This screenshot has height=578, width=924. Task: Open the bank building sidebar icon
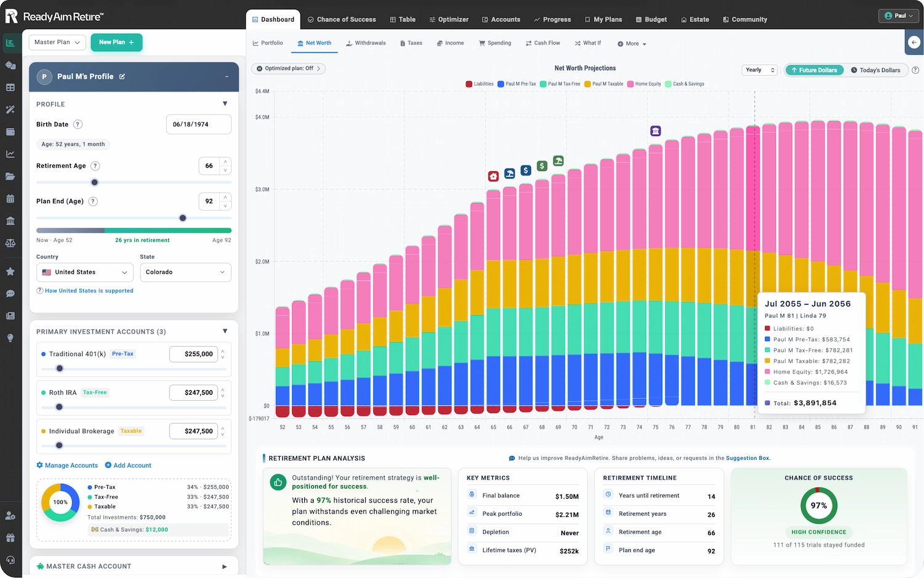10,221
